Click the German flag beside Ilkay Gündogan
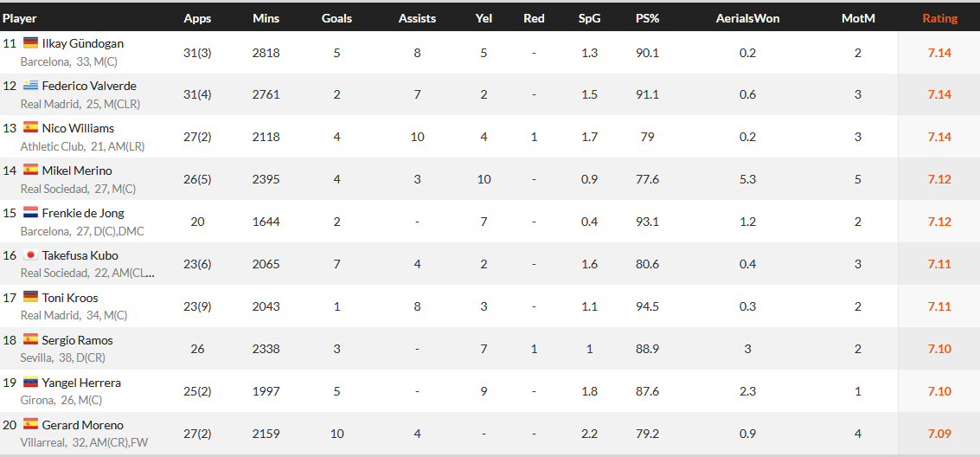Screen dimensions: 980x457 31,42
